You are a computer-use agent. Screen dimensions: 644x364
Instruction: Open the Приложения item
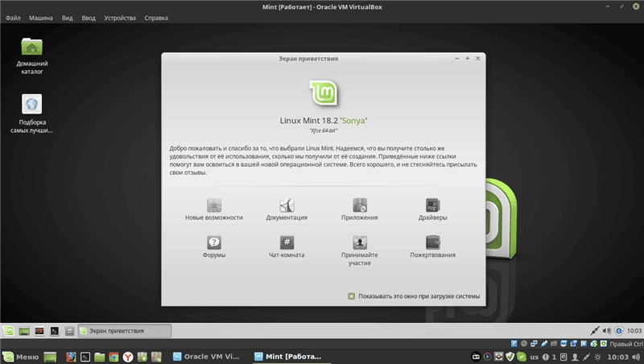click(359, 209)
